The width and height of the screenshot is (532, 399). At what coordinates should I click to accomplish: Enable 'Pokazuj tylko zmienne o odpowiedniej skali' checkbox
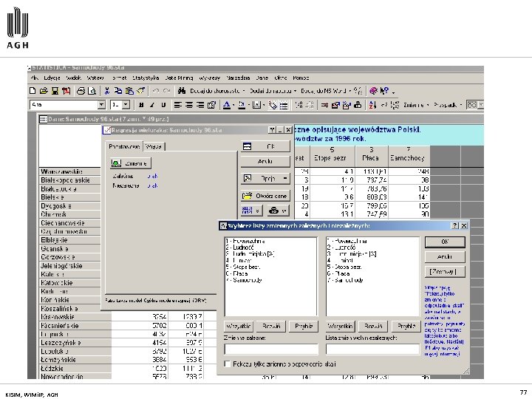[x=228, y=364]
